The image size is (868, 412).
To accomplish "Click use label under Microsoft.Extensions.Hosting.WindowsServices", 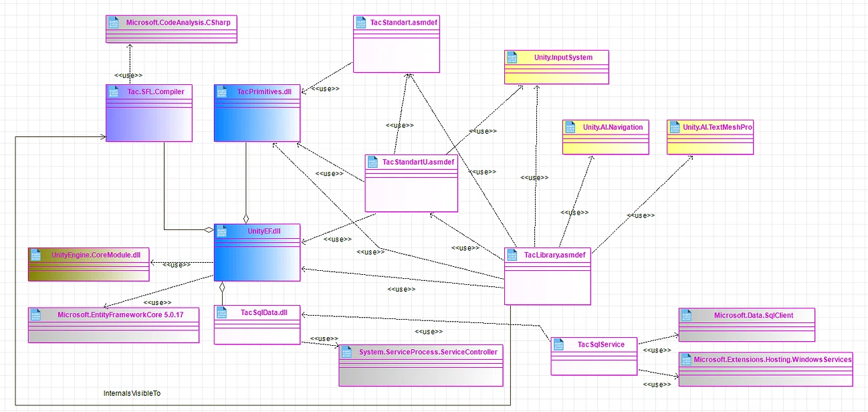I will point(657,385).
